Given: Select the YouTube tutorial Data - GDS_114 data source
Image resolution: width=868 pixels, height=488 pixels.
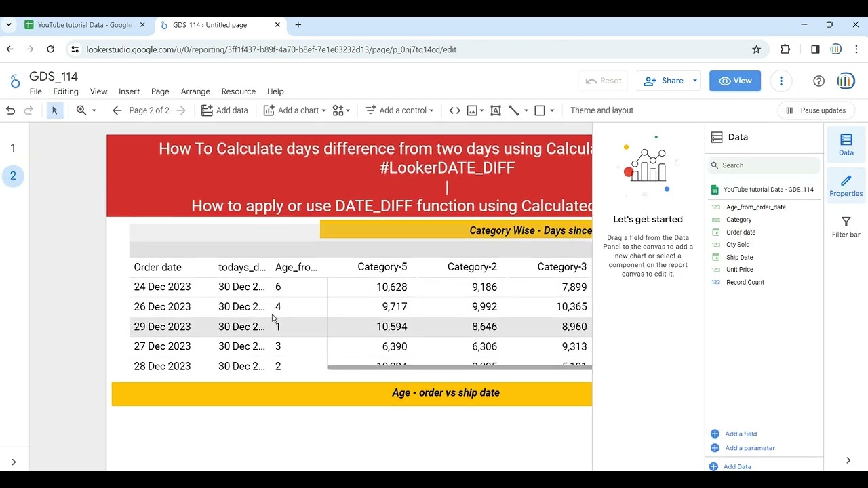Looking at the screenshot, I should [x=763, y=190].
